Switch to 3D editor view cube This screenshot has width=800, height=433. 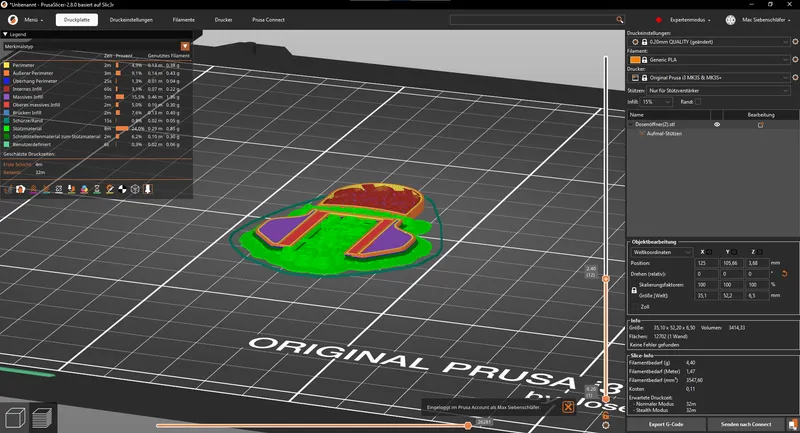pos(16,417)
